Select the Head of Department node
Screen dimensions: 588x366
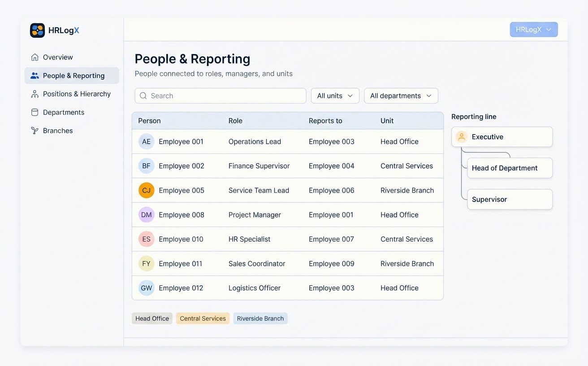click(x=510, y=168)
